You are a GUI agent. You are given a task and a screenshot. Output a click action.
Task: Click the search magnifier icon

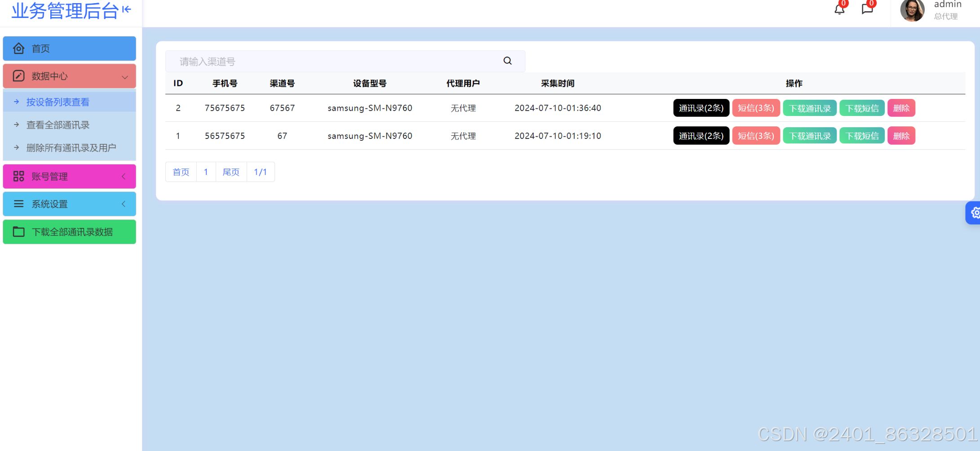coord(507,61)
